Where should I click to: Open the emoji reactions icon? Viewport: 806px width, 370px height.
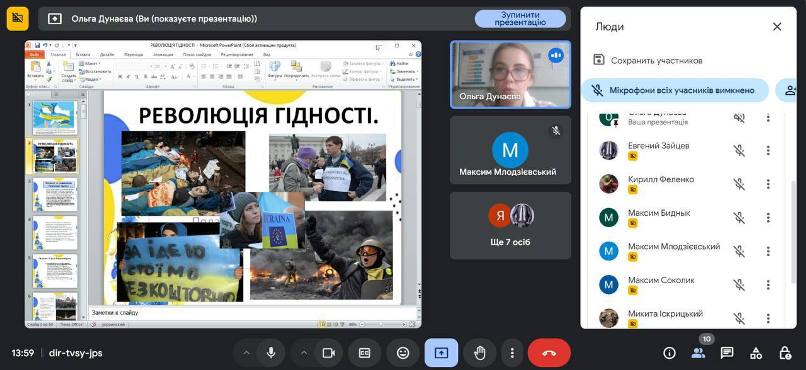point(403,353)
